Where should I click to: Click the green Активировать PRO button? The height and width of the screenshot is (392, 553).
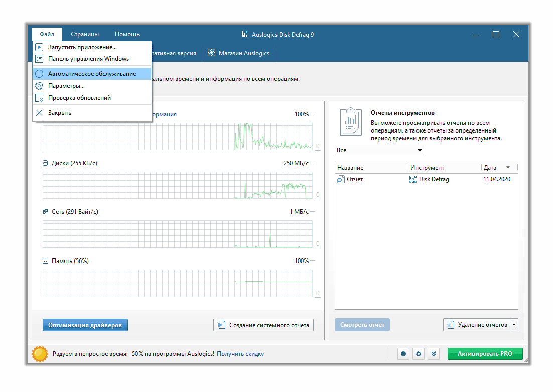click(485, 354)
